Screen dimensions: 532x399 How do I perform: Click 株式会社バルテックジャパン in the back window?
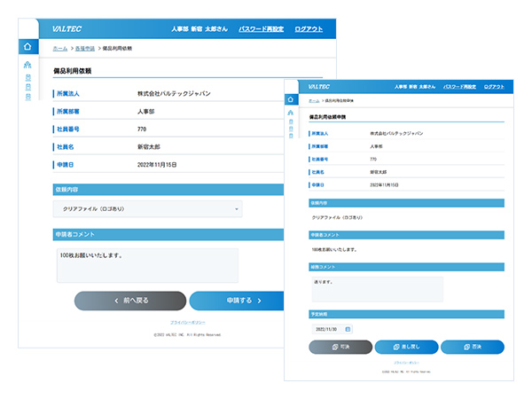coord(174,94)
